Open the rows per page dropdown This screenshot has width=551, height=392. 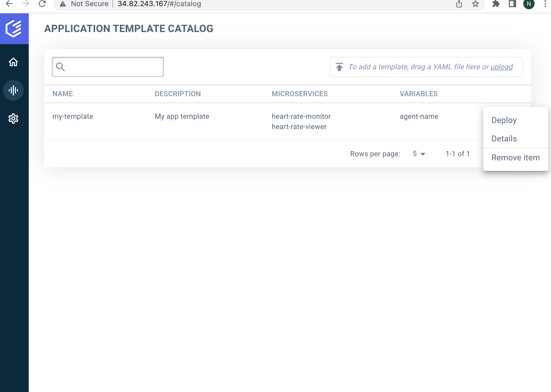tap(418, 154)
